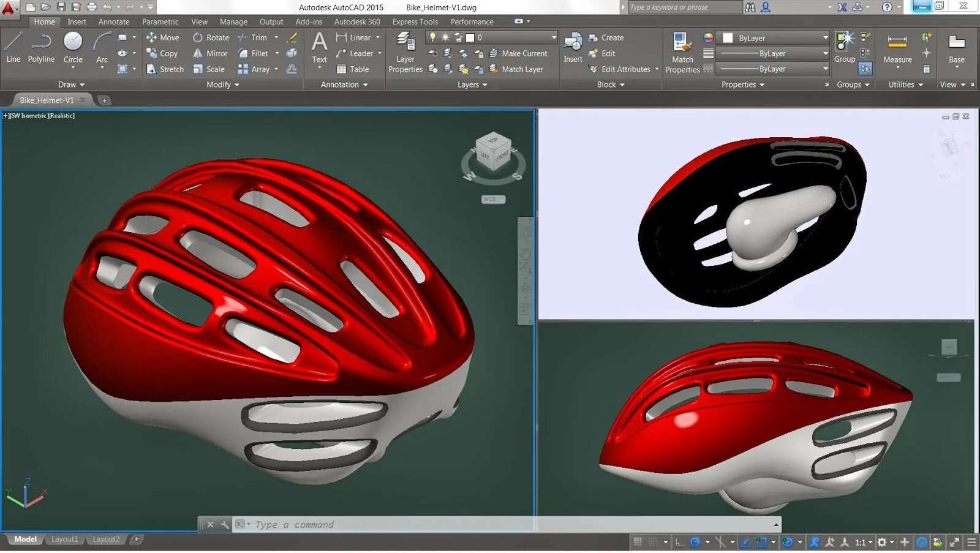980x553 pixels.
Task: Switch to the Parametric ribbon tab
Action: coord(160,21)
